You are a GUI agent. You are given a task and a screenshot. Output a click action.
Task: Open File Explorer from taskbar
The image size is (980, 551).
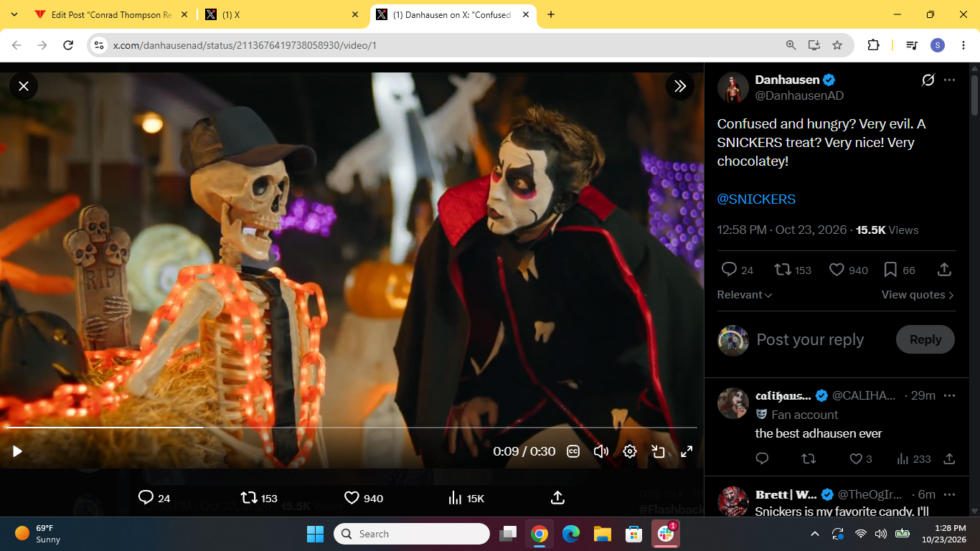coord(602,534)
